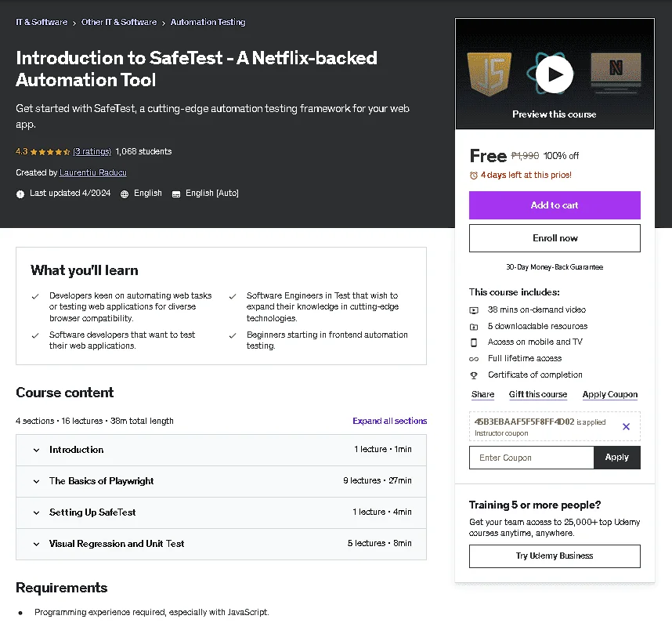This screenshot has height=630, width=672.
Task: Click the alarm clock icon beside days left
Action: 474,176
